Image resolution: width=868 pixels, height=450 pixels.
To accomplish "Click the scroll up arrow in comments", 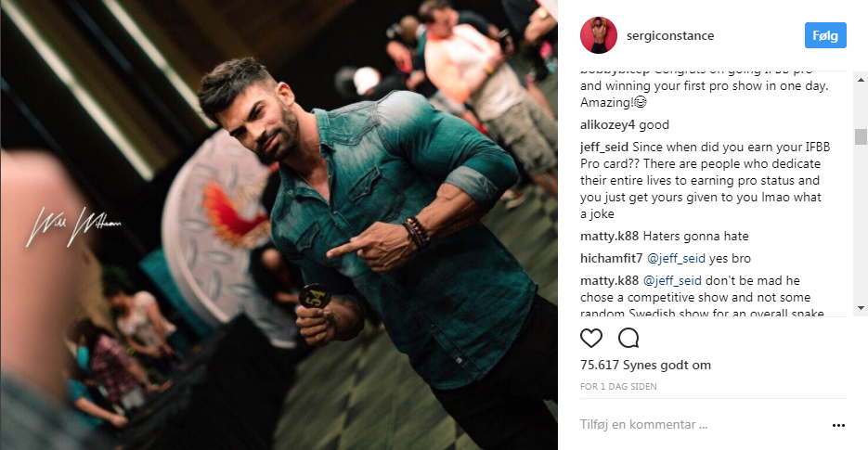I will click(861, 80).
